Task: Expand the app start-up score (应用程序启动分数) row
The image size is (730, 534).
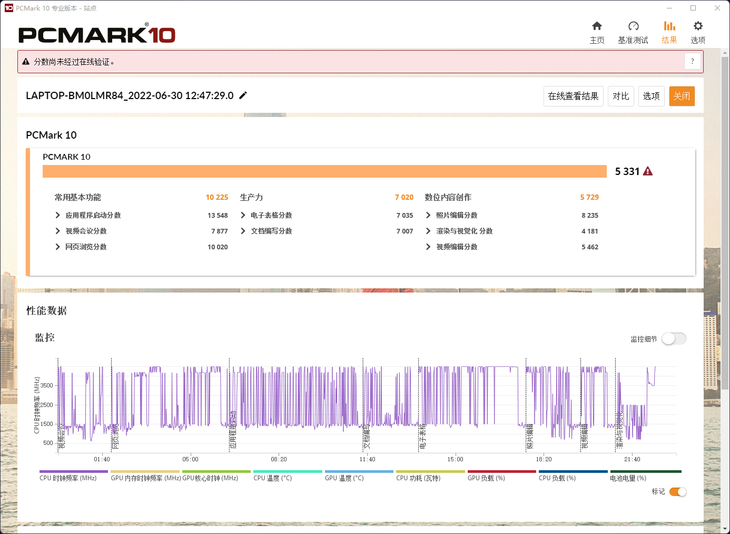Action: pyautogui.click(x=58, y=215)
